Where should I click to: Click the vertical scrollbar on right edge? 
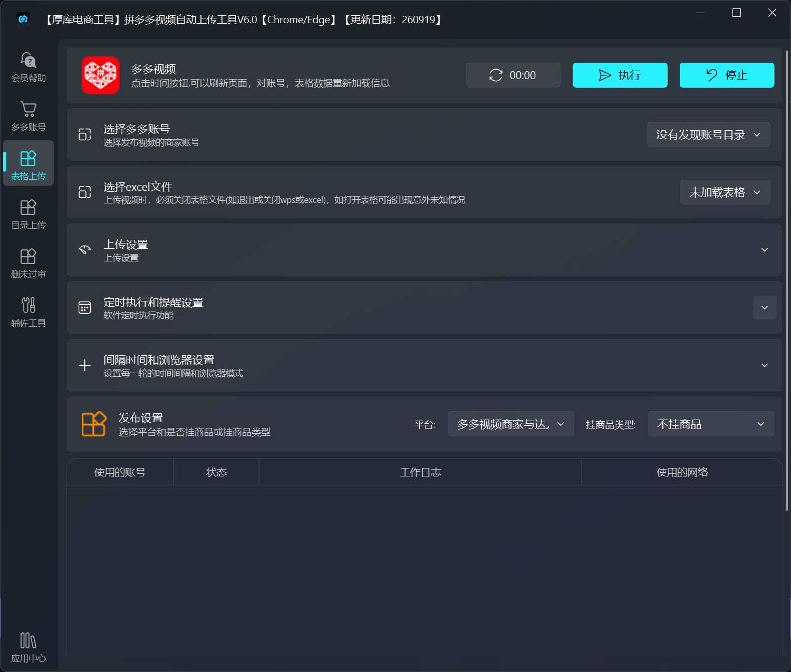click(787, 280)
